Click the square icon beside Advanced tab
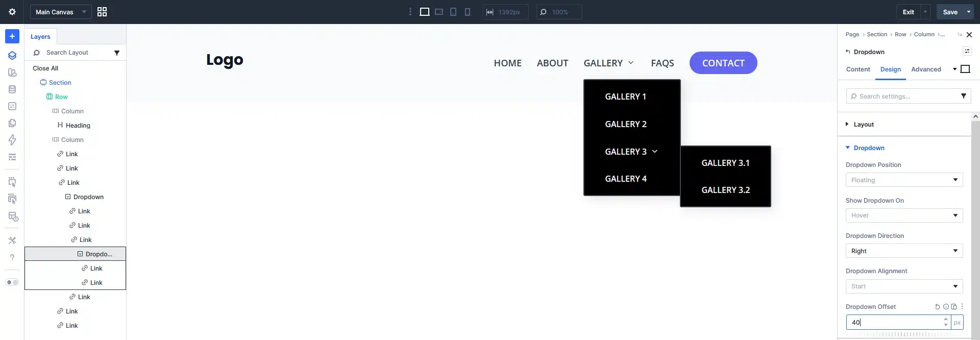The width and height of the screenshot is (980, 340). 965,69
